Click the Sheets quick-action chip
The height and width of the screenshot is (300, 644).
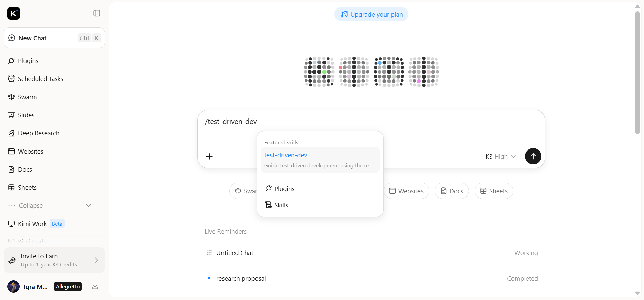[x=494, y=191]
